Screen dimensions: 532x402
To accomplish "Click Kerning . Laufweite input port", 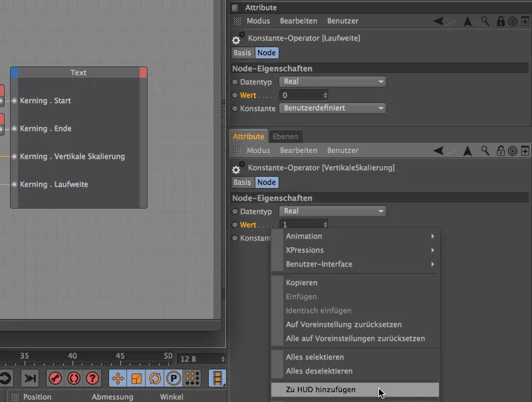I will (x=14, y=185).
